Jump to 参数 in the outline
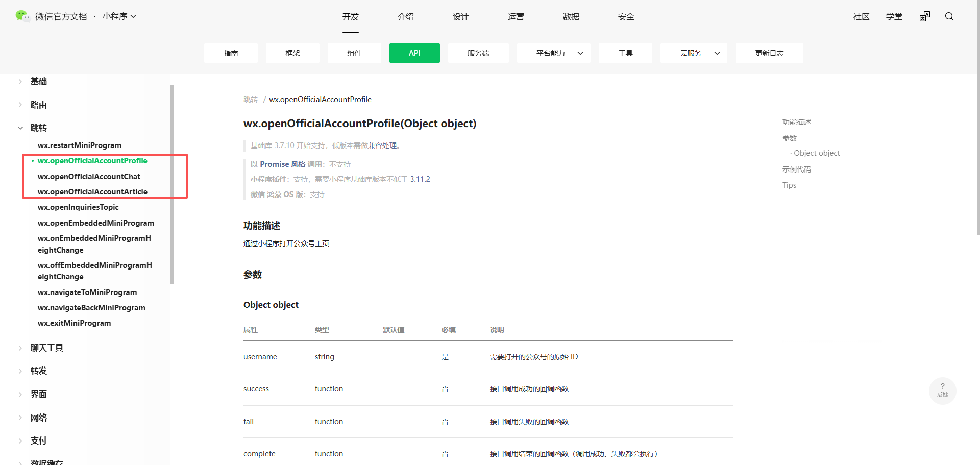This screenshot has width=980, height=465. pos(790,138)
